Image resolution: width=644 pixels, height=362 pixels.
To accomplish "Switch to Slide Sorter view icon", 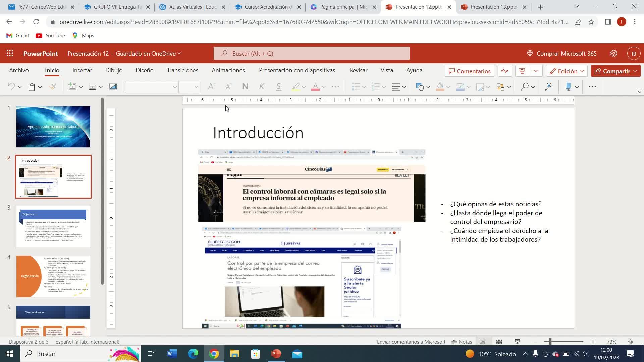I will (x=499, y=342).
